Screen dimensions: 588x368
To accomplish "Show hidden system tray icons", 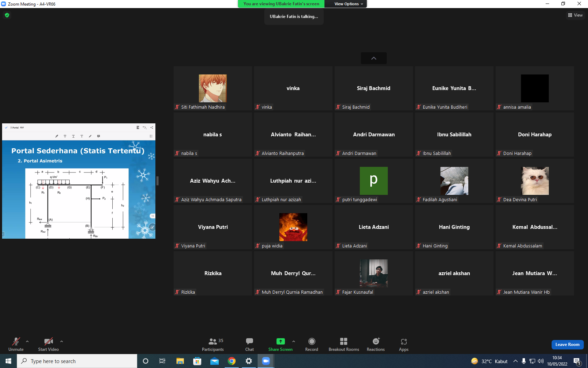I will 516,361.
